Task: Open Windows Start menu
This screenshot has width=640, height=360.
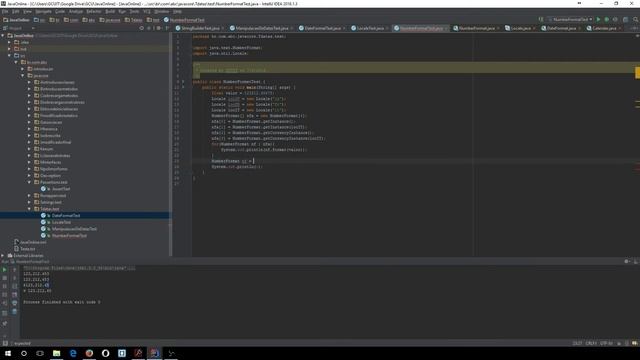Action: [x=8, y=353]
